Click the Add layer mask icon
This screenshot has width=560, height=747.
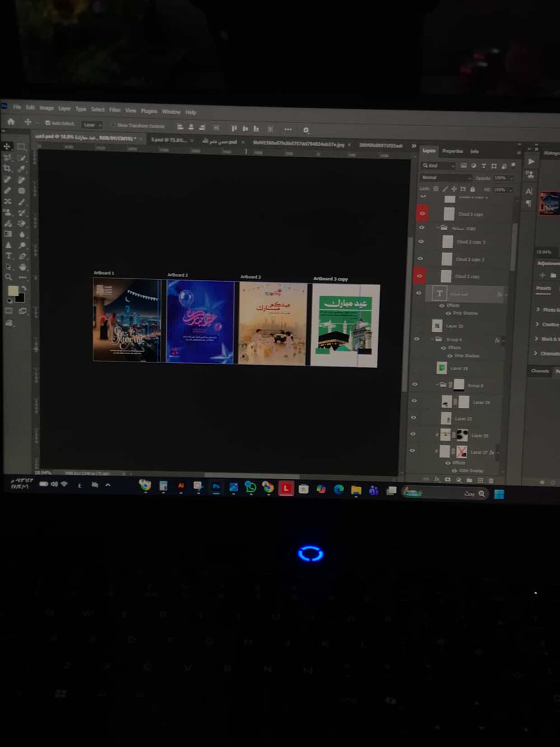pos(448,479)
